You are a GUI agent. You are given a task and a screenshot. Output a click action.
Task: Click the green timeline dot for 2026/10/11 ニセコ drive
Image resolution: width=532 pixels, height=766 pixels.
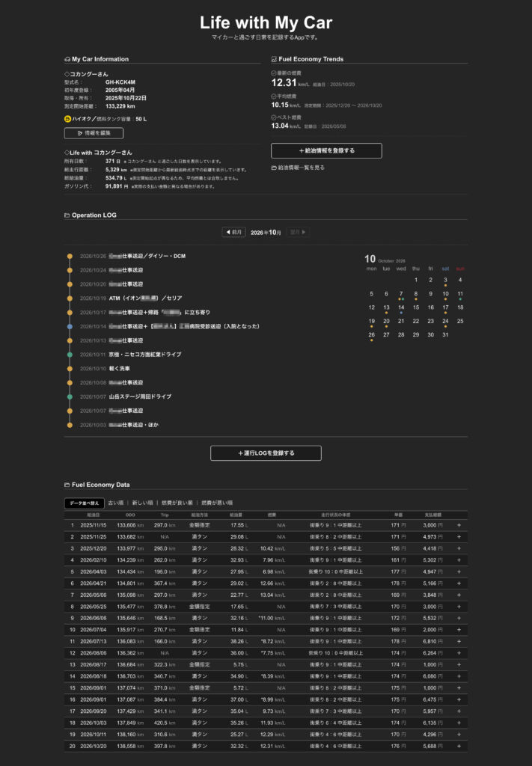70,355
